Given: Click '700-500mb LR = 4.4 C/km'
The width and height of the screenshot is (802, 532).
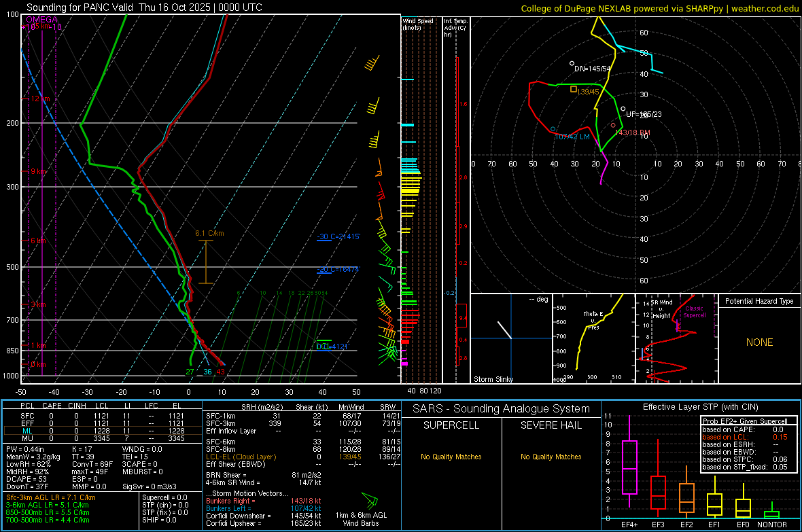Looking at the screenshot, I should [x=48, y=520].
